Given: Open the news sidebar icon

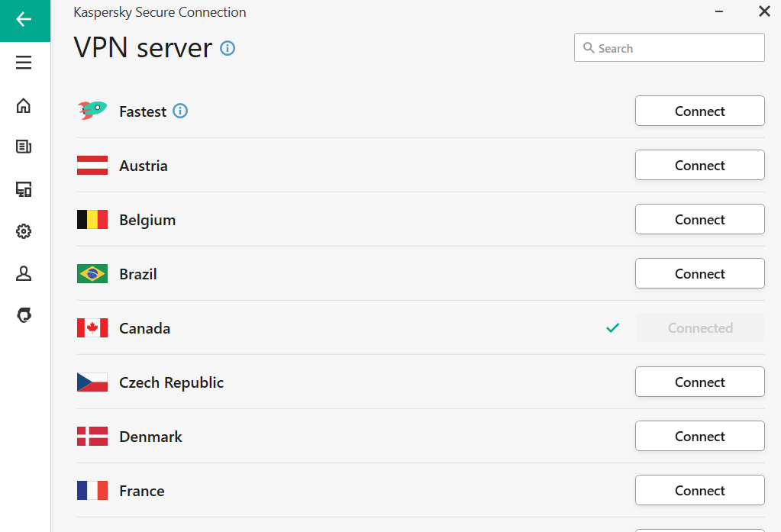Looking at the screenshot, I should (x=24, y=147).
